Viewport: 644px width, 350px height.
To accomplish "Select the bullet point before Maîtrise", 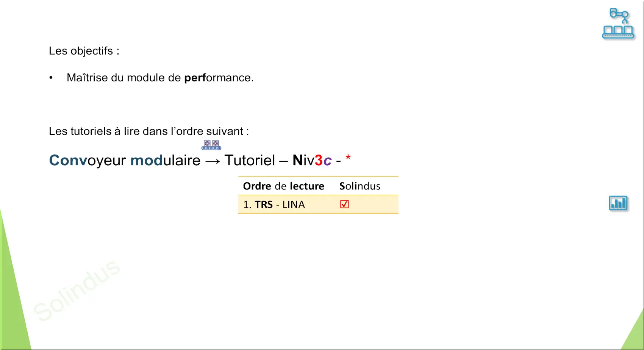I will coord(51,78).
